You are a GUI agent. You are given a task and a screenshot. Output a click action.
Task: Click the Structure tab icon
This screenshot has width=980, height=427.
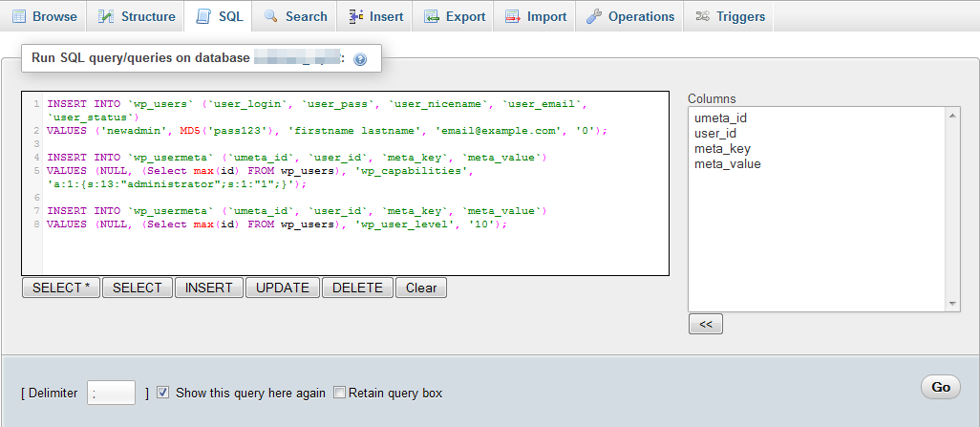tap(105, 16)
